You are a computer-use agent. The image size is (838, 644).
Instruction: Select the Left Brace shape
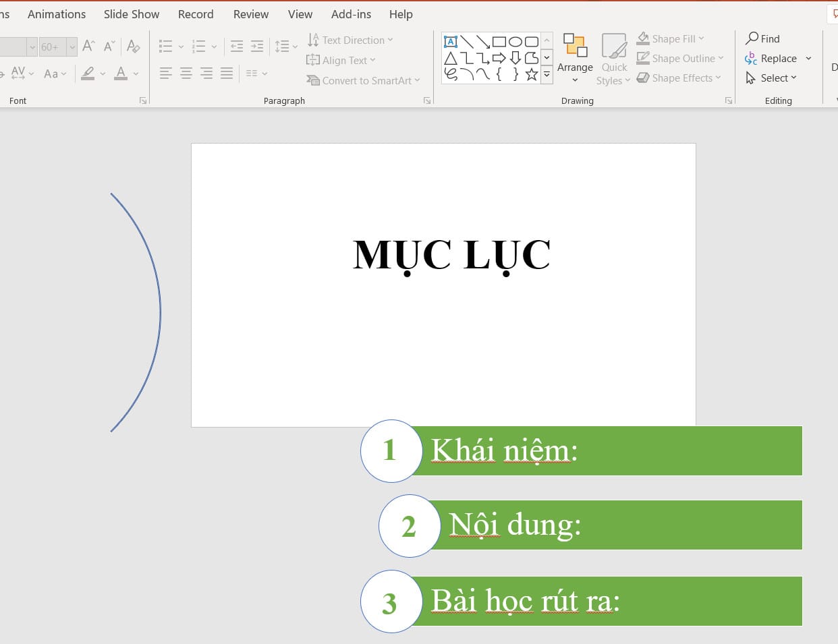[x=499, y=74]
